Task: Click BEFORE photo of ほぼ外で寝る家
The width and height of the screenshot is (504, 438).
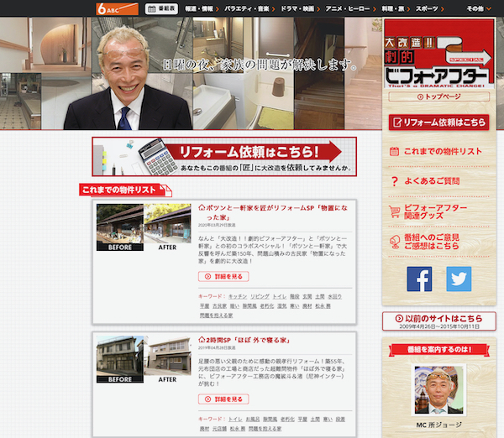Action: (x=120, y=359)
